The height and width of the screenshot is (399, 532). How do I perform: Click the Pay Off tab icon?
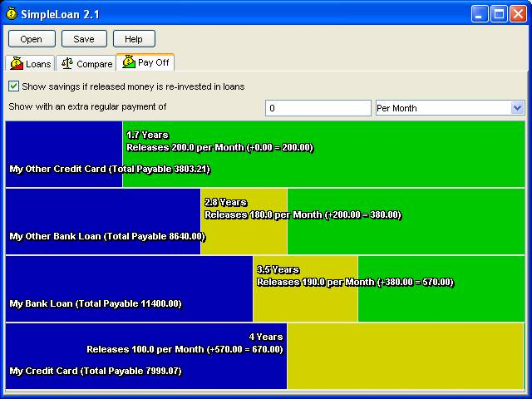click(129, 62)
